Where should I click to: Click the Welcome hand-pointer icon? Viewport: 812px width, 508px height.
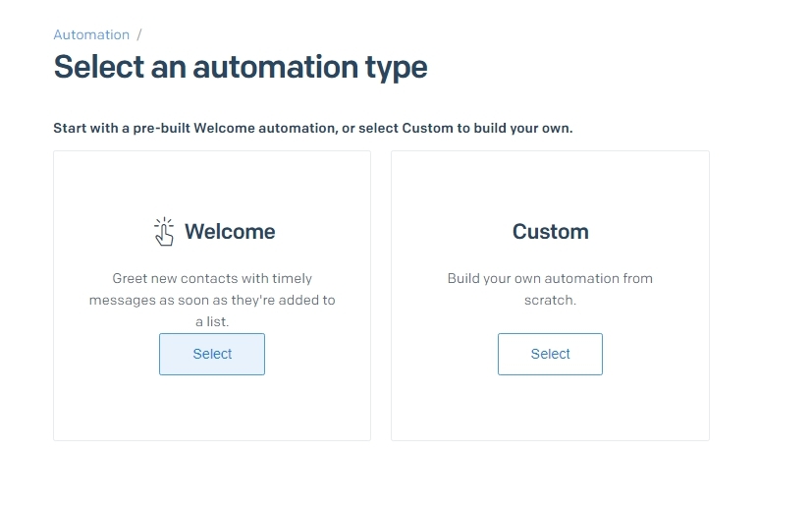[164, 231]
